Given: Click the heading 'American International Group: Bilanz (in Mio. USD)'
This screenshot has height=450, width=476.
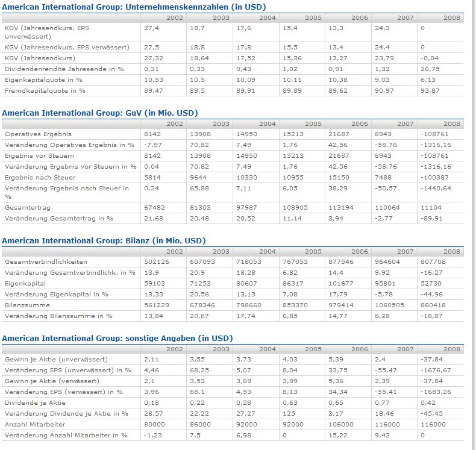Looking at the screenshot, I should pyautogui.click(x=104, y=241).
